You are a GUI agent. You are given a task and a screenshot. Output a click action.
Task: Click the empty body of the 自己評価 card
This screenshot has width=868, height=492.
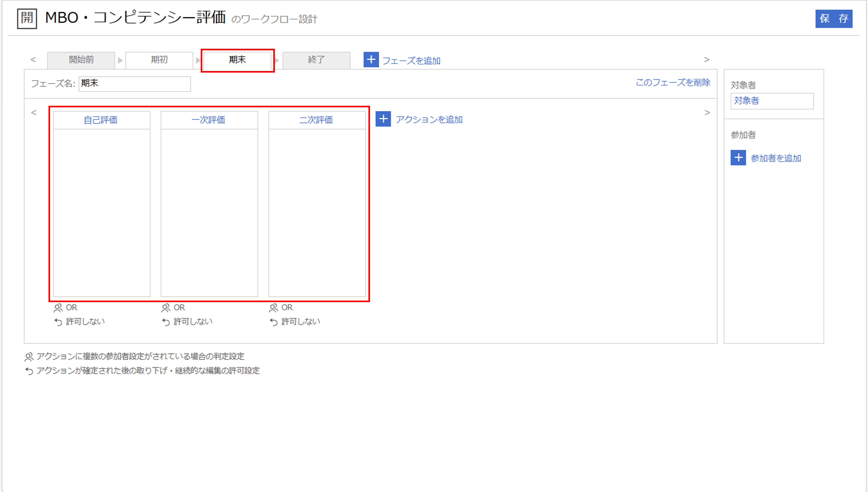(x=102, y=213)
